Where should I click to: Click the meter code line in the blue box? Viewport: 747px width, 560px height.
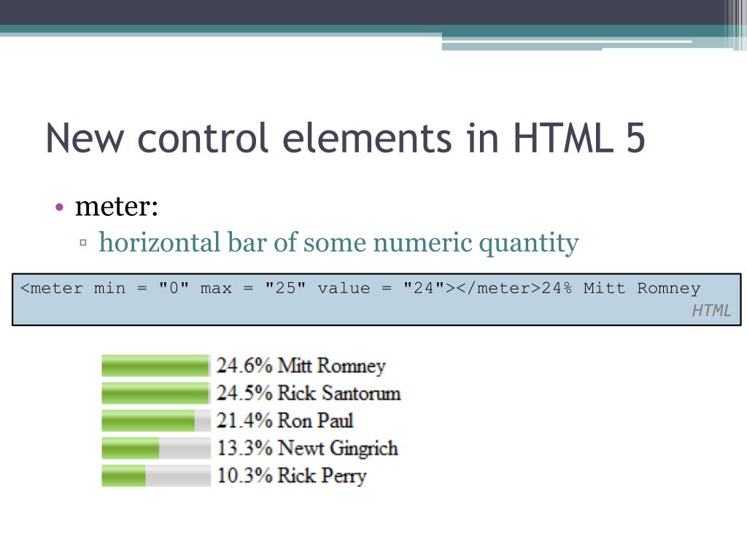tap(360, 288)
